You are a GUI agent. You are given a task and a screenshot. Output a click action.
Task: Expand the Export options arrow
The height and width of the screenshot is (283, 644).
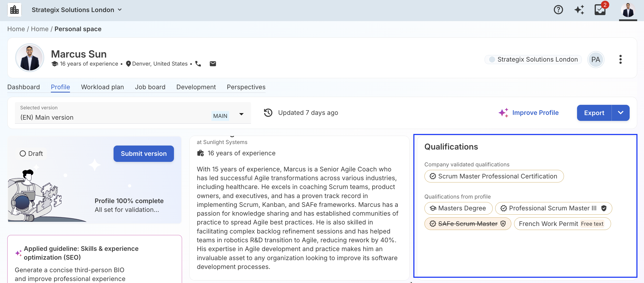(x=621, y=113)
